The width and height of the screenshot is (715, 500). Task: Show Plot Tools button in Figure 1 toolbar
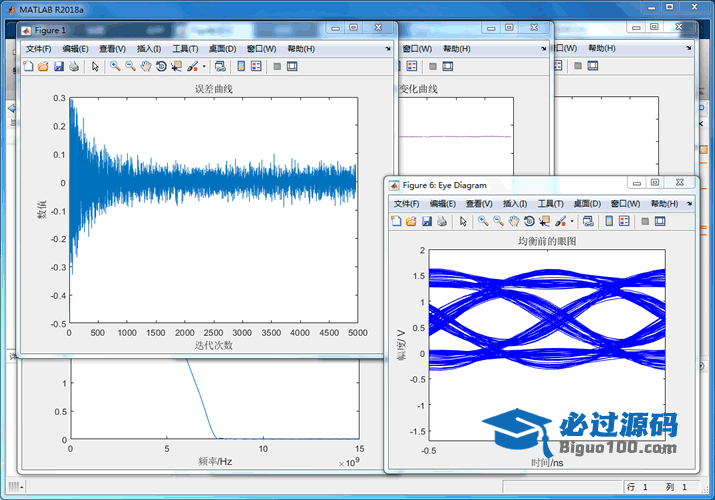pos(291,67)
